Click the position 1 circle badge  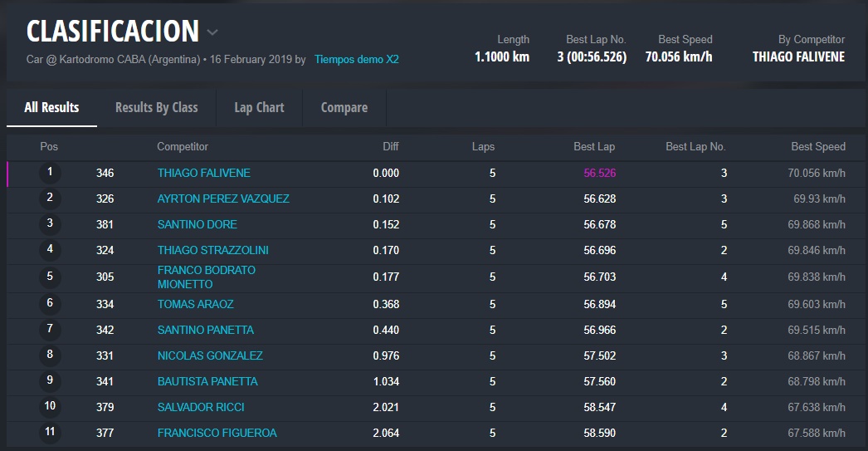tap(50, 173)
